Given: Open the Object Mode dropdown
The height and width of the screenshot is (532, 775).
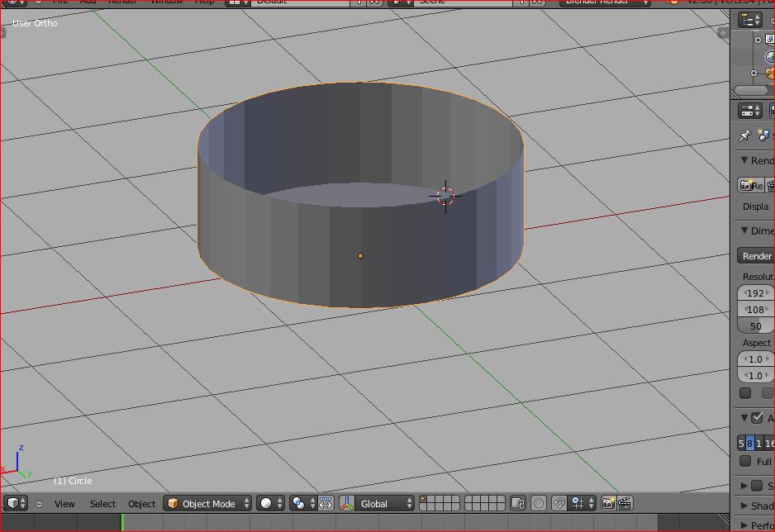Looking at the screenshot, I should click(x=208, y=503).
